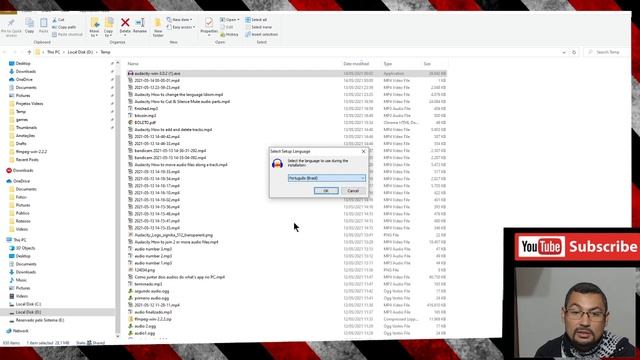Select the audacity-win-3.0.2 exe file
The width and height of the screenshot is (640, 360).
287,73
